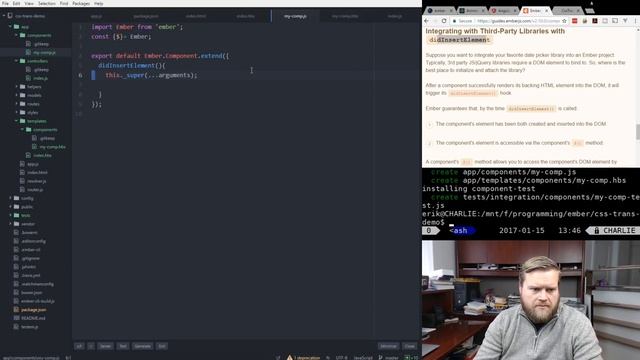Open the Packages menu
640x360 pixels.
coord(81,3)
